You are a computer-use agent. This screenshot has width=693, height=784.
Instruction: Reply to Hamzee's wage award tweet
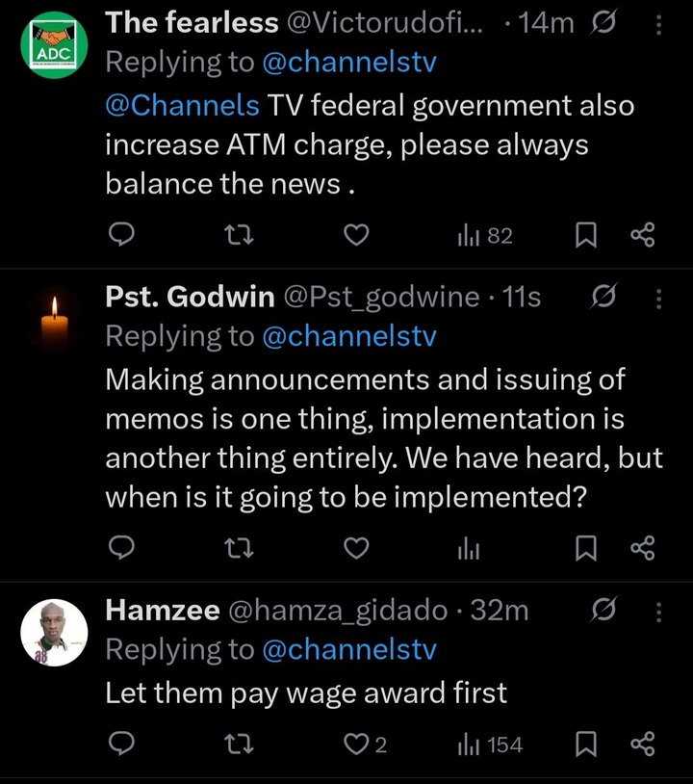tap(120, 744)
